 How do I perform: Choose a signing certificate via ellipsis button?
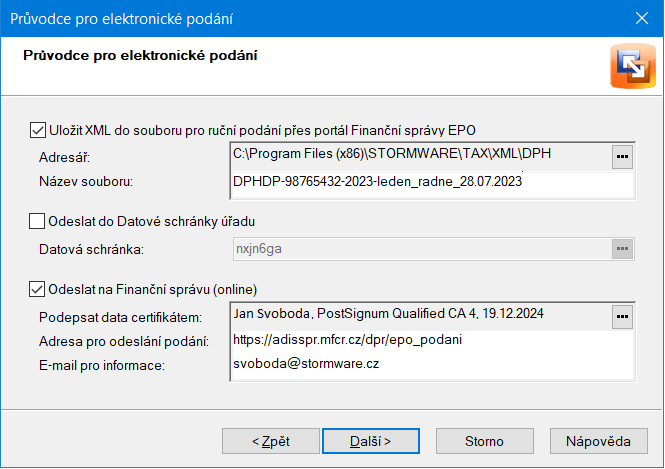click(622, 317)
